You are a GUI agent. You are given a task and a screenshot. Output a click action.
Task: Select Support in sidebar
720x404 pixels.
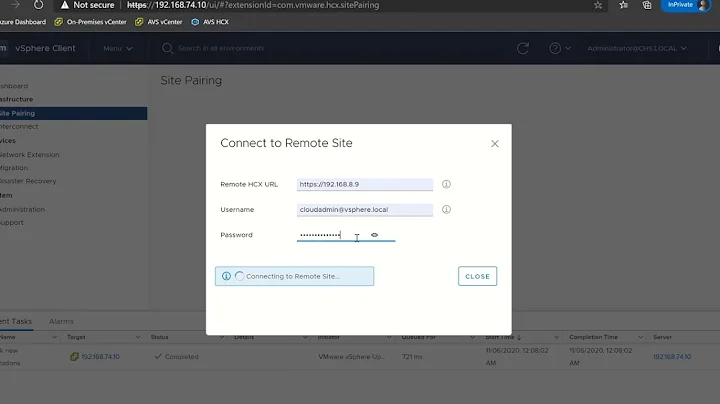click(x=11, y=222)
